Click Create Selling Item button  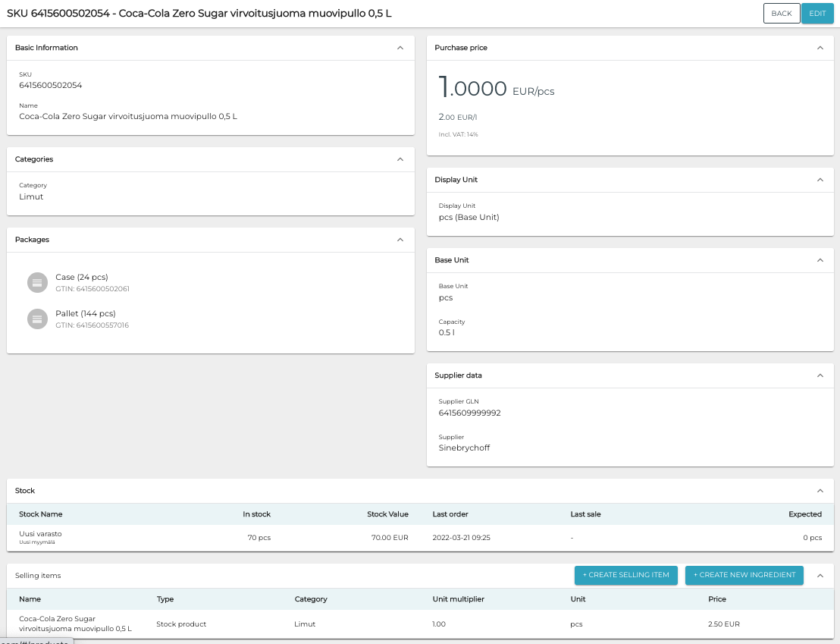[625, 575]
